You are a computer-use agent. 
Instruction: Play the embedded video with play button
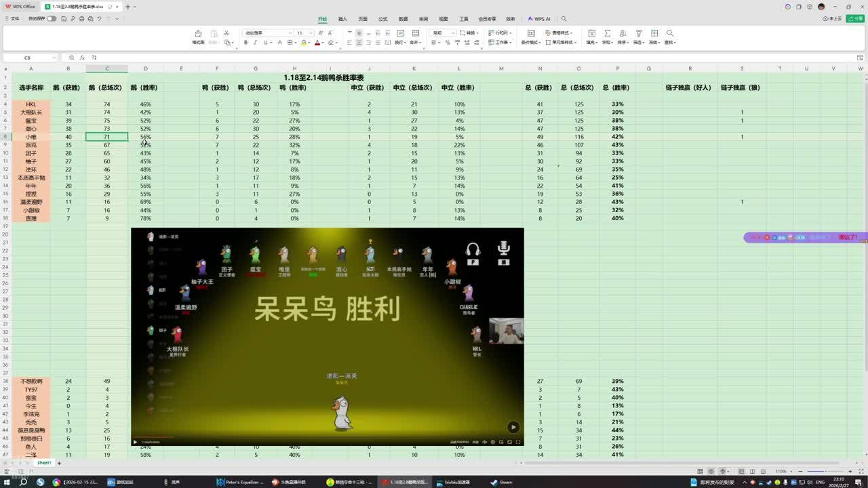(513, 427)
